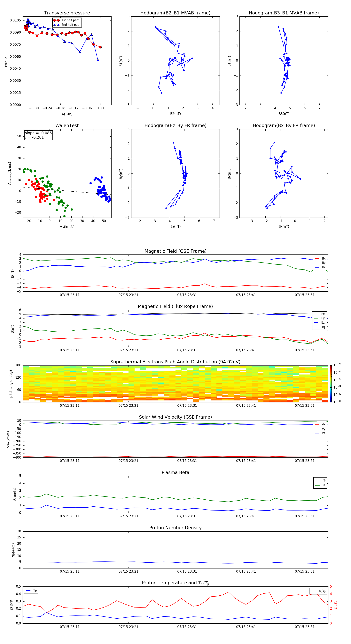Click the "Magnetic Field (Flux Rope Frame)" title
The image size is (351, 644).
click(175, 306)
